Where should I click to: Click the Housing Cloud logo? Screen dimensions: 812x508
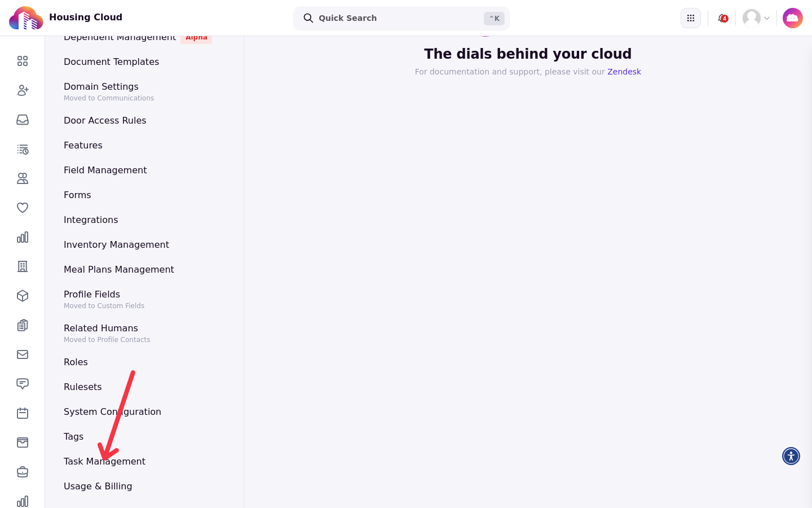[26, 18]
